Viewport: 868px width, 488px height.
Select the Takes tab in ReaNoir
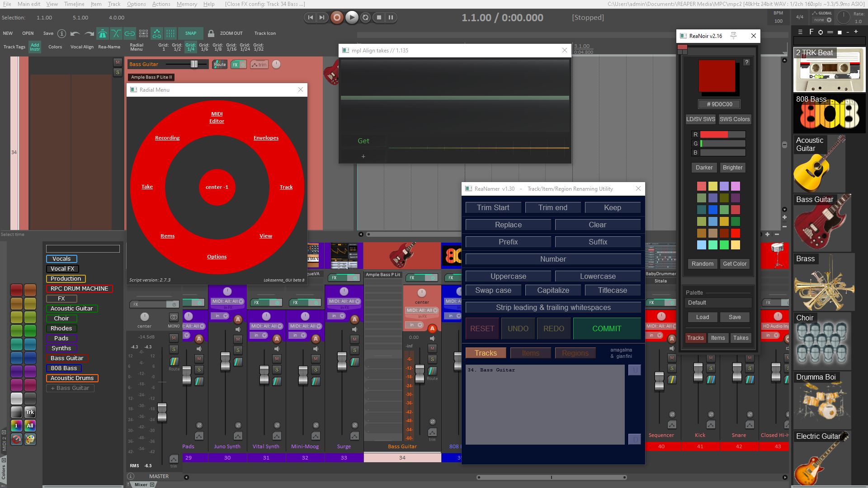pyautogui.click(x=741, y=338)
